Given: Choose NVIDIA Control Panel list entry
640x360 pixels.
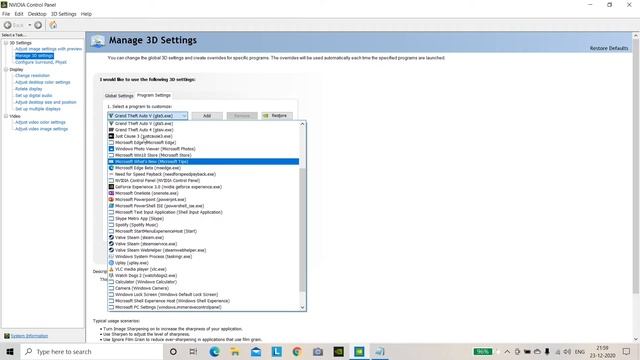Looking at the screenshot, I should pos(203,180).
